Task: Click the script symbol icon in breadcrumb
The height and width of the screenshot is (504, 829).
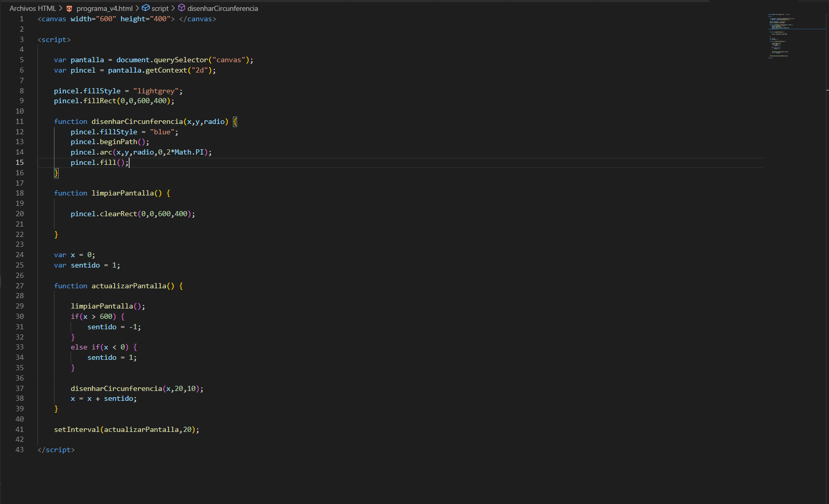Action: (x=146, y=8)
